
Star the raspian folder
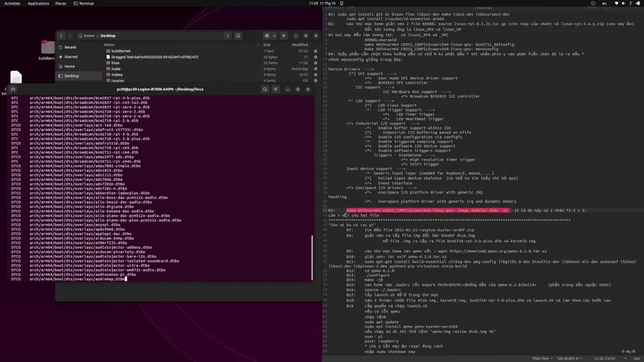[x=315, y=80]
